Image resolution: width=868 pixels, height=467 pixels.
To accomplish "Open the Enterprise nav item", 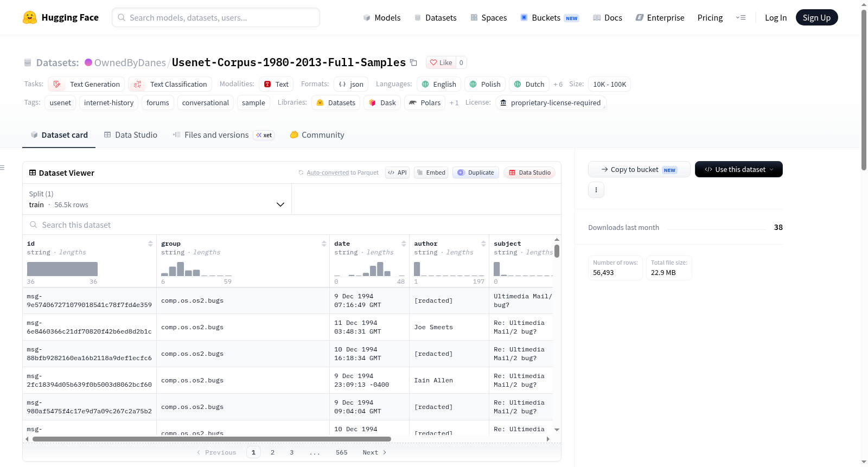I will (660, 17).
